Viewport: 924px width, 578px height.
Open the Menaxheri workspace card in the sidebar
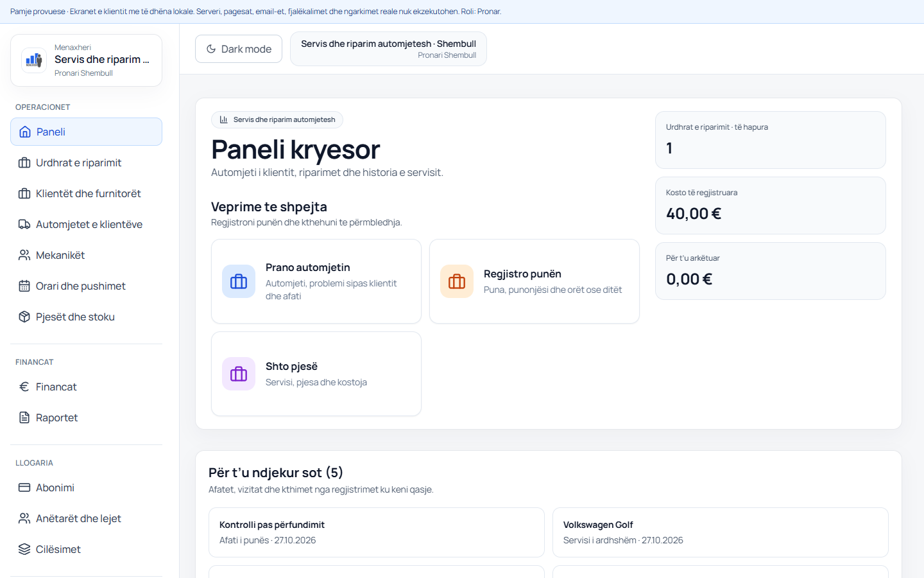click(x=86, y=60)
